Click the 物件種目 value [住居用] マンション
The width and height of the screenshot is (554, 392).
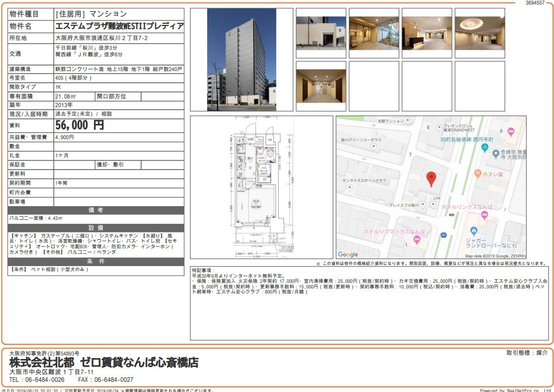[x=91, y=14]
